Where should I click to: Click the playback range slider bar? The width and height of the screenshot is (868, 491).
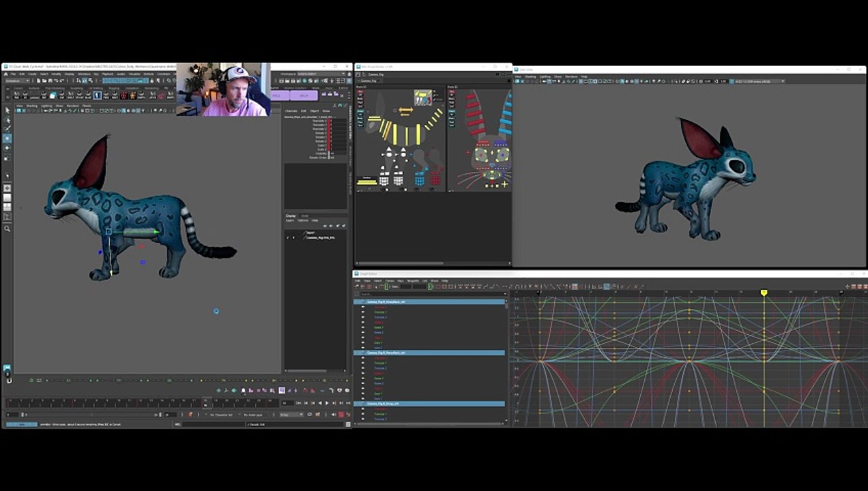pyautogui.click(x=91, y=415)
